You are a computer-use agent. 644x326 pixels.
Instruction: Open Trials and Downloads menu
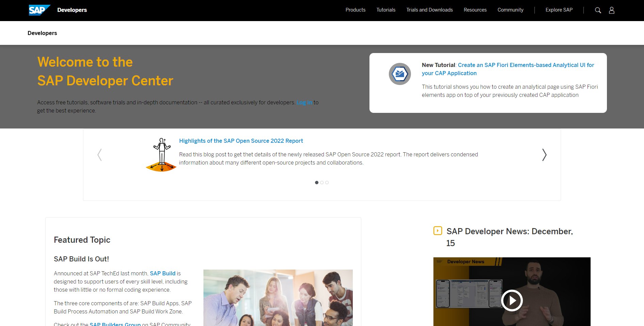click(429, 10)
